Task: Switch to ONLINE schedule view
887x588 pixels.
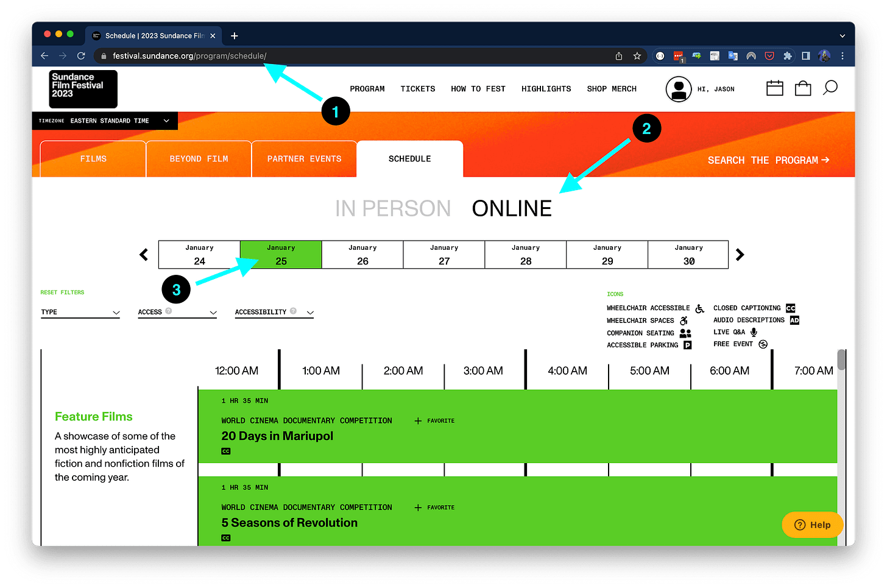Action: coord(511,208)
